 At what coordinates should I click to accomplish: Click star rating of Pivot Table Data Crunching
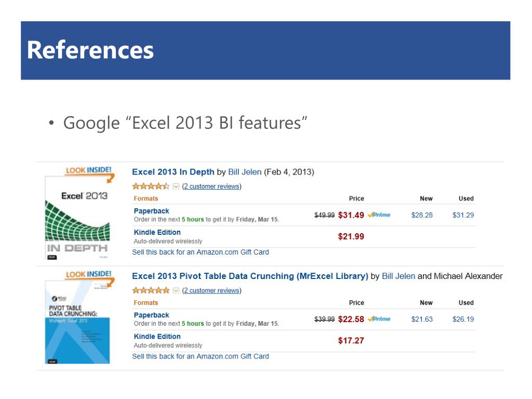(x=151, y=290)
